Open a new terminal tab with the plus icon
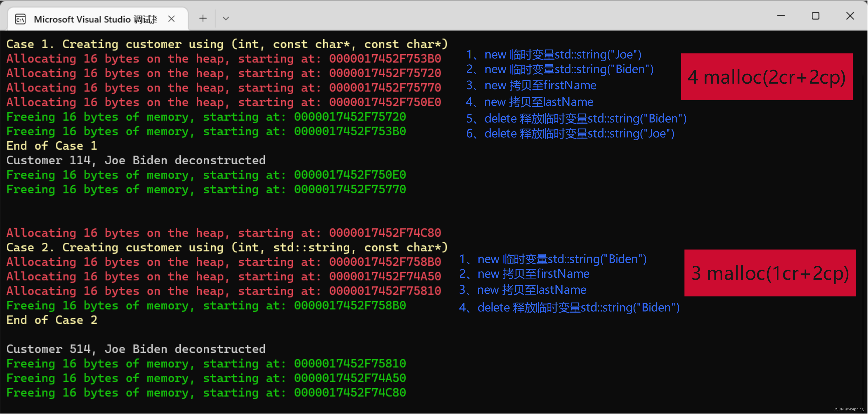The height and width of the screenshot is (414, 868). pos(202,19)
